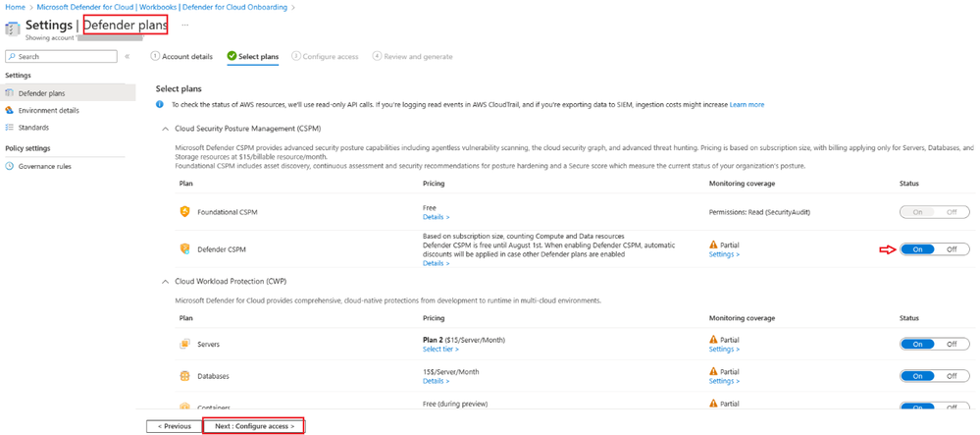
Task: Click the Standards sidebar icon
Action: tap(9, 127)
